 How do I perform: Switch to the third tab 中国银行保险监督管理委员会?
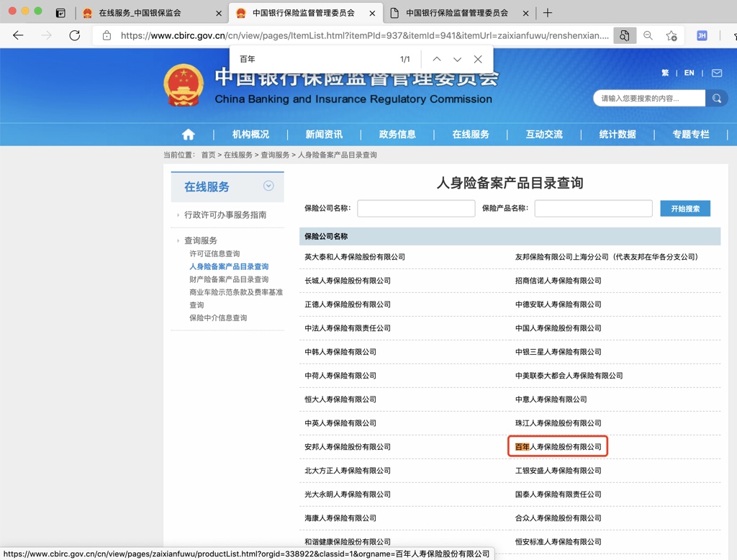tap(457, 13)
